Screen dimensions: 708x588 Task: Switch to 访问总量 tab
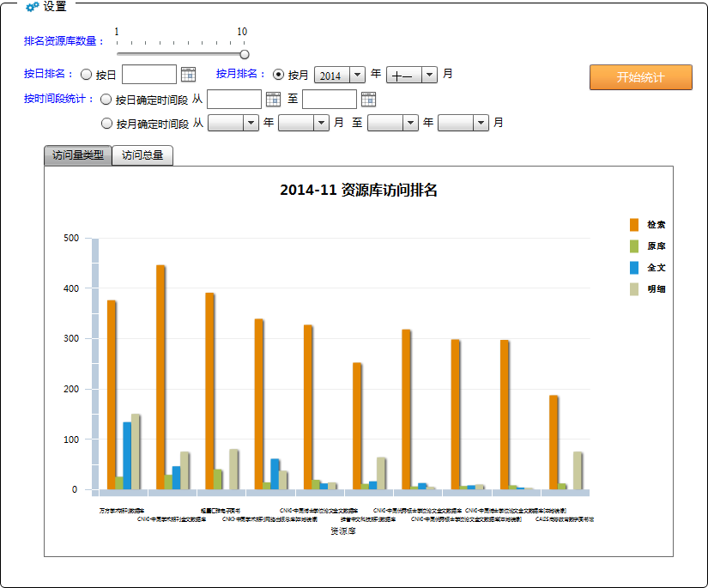click(x=142, y=155)
